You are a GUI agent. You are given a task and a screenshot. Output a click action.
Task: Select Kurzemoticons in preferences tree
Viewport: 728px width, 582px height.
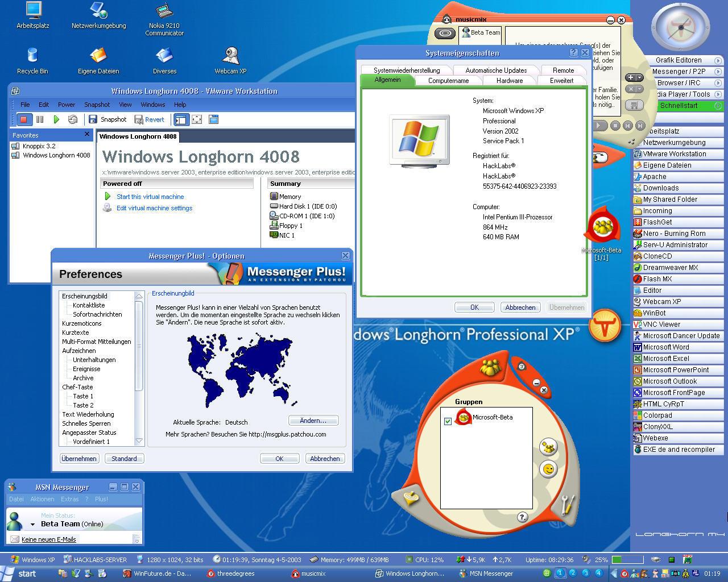[82, 323]
